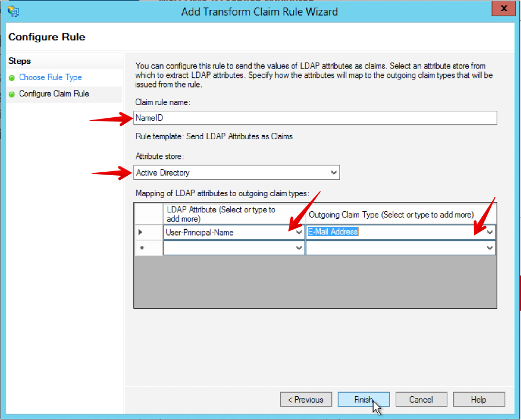The width and height of the screenshot is (521, 420).
Task: Expand the E-Mail Address claim type dropdown arrow
Action: pyautogui.click(x=490, y=232)
